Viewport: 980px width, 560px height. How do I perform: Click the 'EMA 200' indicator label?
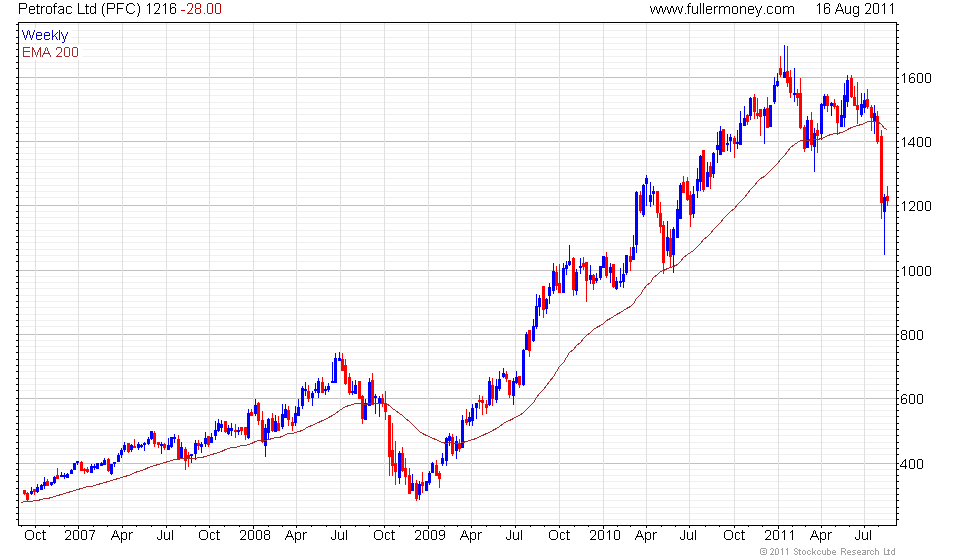tap(50, 52)
